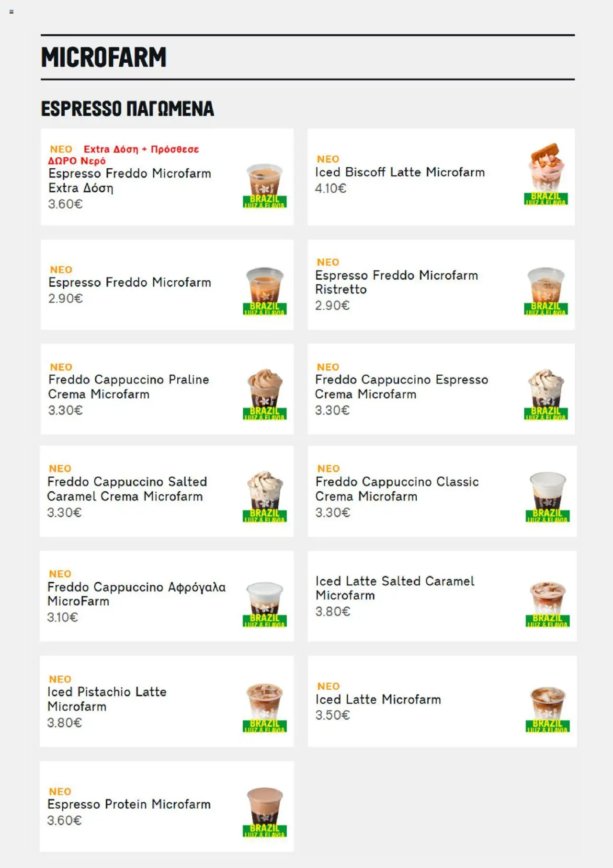
Task: Click the Freddo Cappuccino Salted Caramel cup picture
Action: click(x=265, y=497)
